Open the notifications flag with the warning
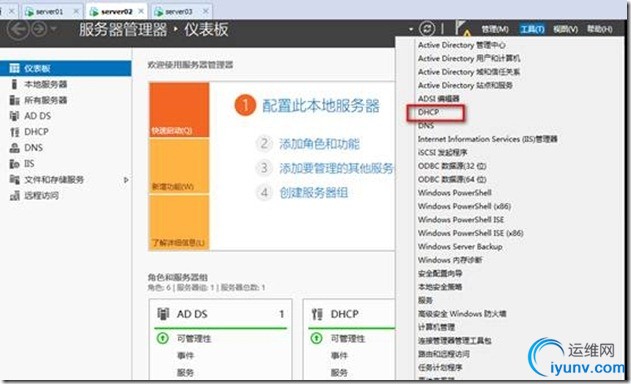Viewport: 631px width, 384px height. tap(462, 28)
